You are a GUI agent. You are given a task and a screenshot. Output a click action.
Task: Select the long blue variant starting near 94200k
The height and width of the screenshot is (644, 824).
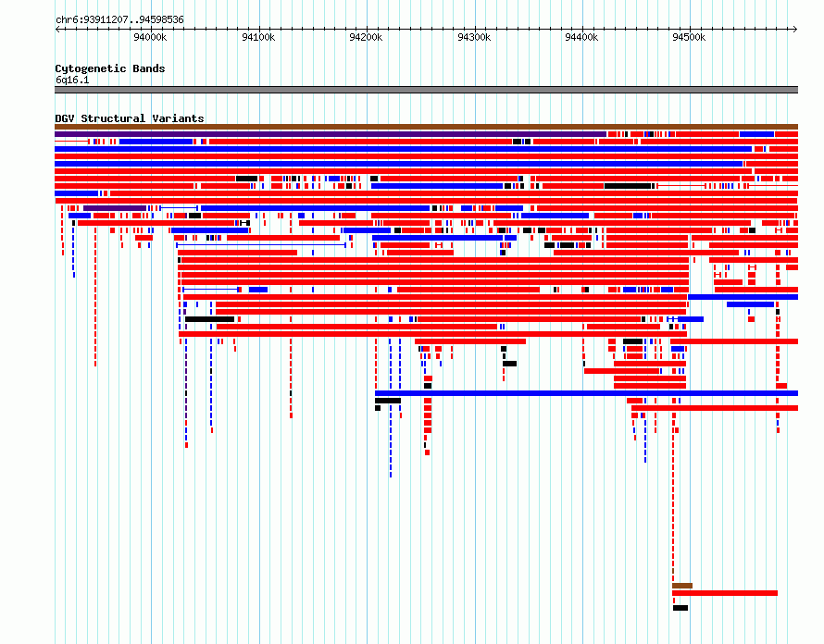[x=586, y=393]
